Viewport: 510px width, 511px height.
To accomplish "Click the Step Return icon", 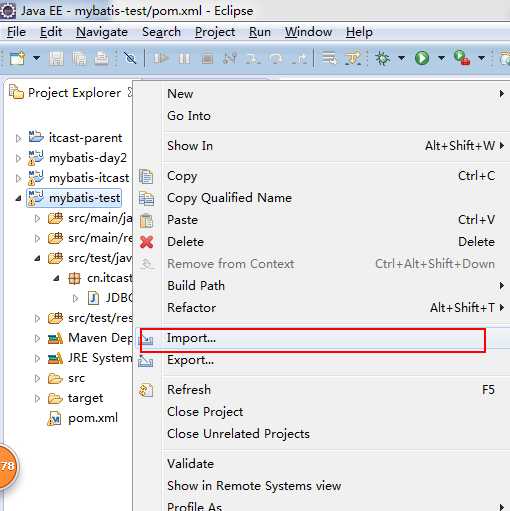I will 299,59.
